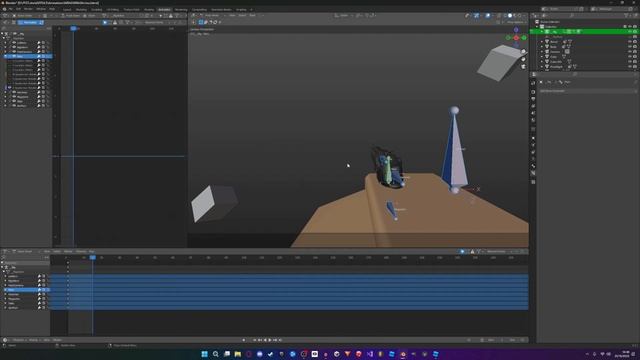Open the Output properties tab icon
640x360 pixels.
click(x=533, y=99)
